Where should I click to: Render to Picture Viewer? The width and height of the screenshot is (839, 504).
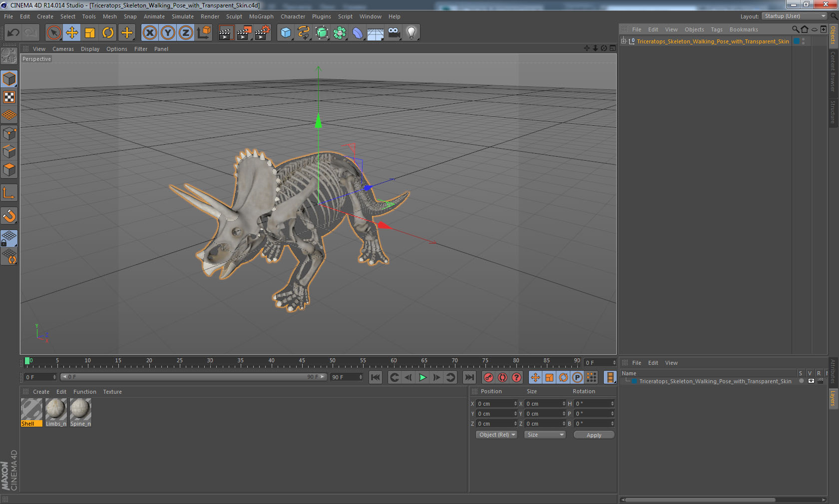244,33
